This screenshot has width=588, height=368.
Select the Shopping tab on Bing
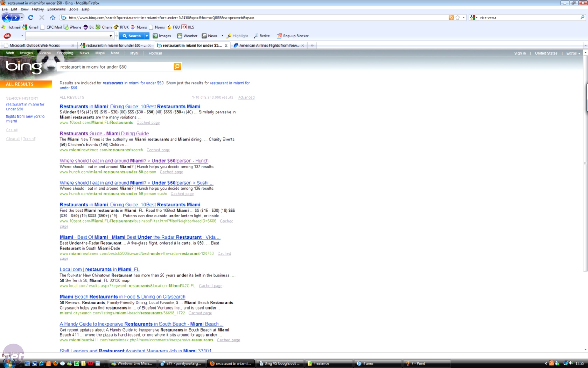coord(65,53)
